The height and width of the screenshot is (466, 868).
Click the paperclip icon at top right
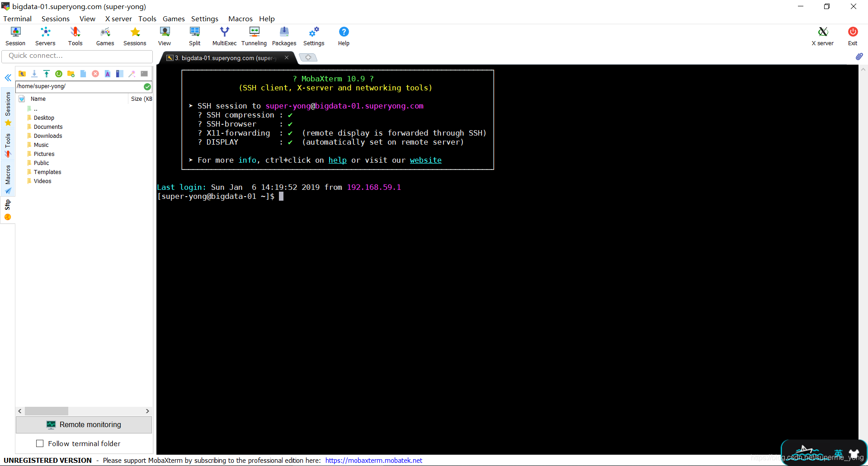click(x=859, y=56)
